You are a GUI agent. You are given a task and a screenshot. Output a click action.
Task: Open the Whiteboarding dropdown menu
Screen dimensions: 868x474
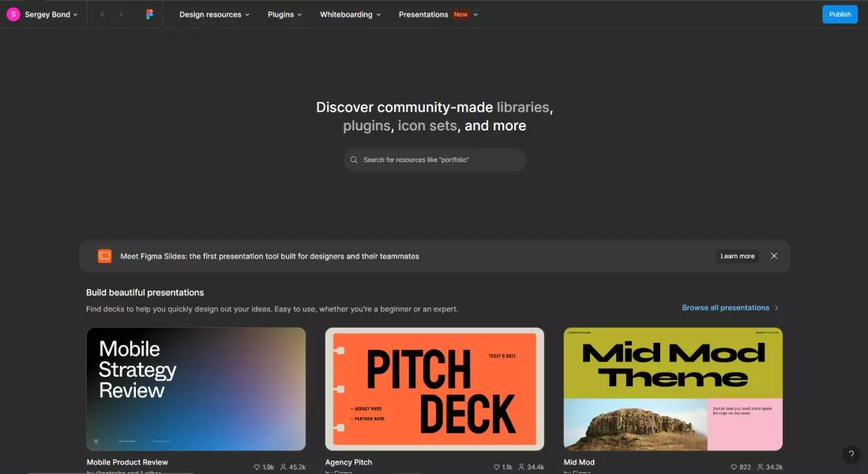point(351,14)
